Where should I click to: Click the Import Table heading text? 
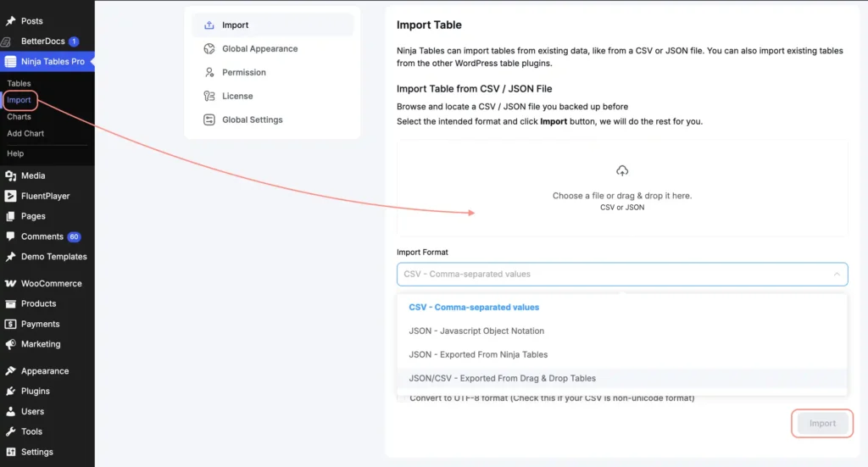(x=429, y=25)
